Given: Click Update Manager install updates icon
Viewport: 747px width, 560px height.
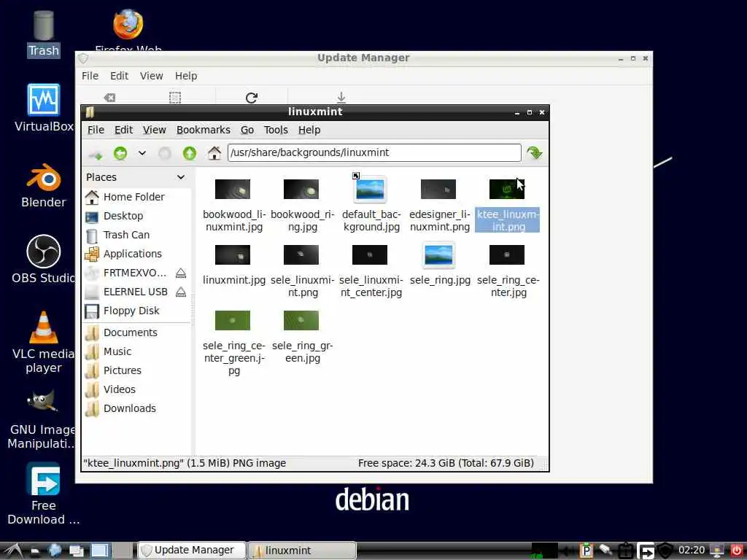Looking at the screenshot, I should click(x=341, y=97).
